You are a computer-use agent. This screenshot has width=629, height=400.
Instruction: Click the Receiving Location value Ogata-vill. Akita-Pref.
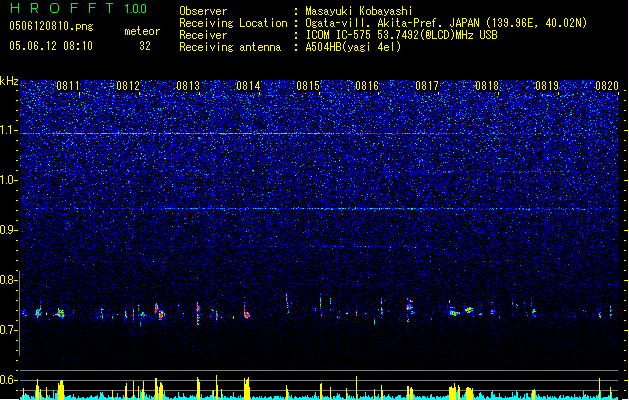(x=374, y=23)
